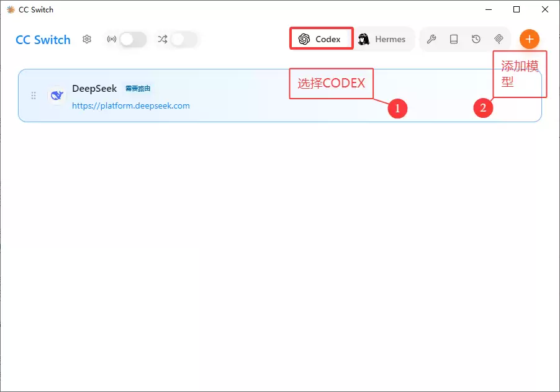The height and width of the screenshot is (392, 560).
Task: Toggle the proxy broadcast switch
Action: coord(133,39)
